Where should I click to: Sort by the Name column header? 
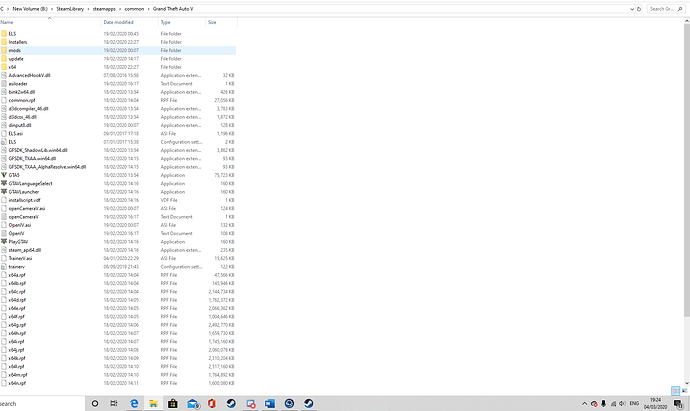pyautogui.click(x=51, y=22)
